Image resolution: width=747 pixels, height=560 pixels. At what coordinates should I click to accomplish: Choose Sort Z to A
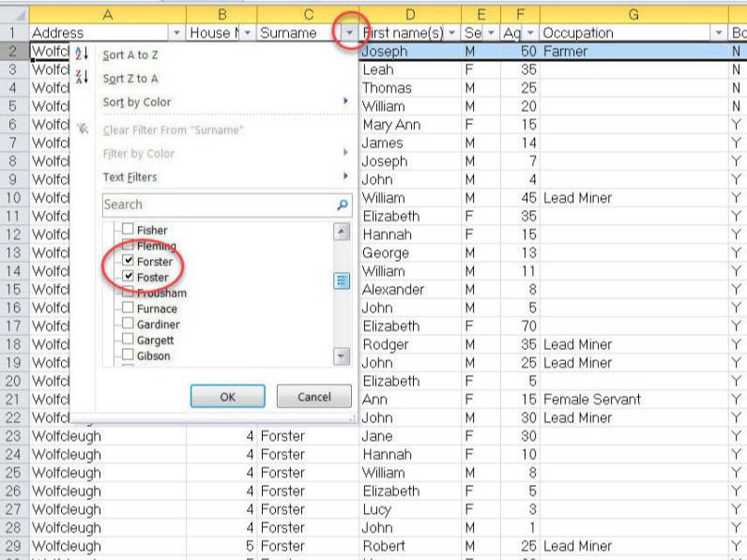(130, 79)
